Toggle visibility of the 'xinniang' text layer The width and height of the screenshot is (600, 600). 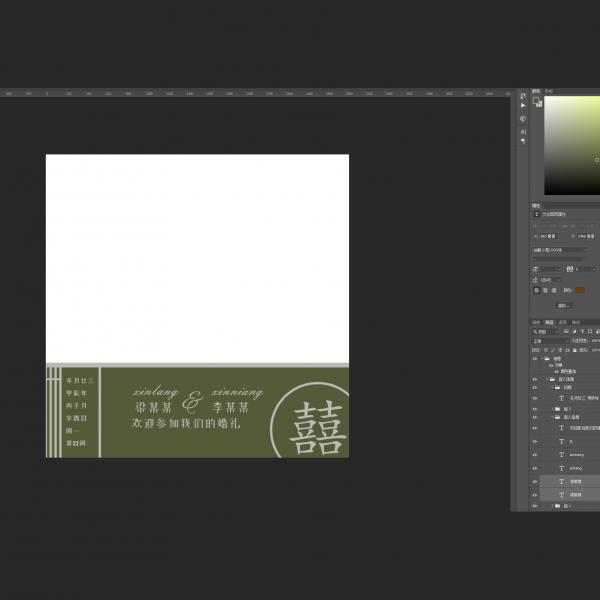(535, 454)
